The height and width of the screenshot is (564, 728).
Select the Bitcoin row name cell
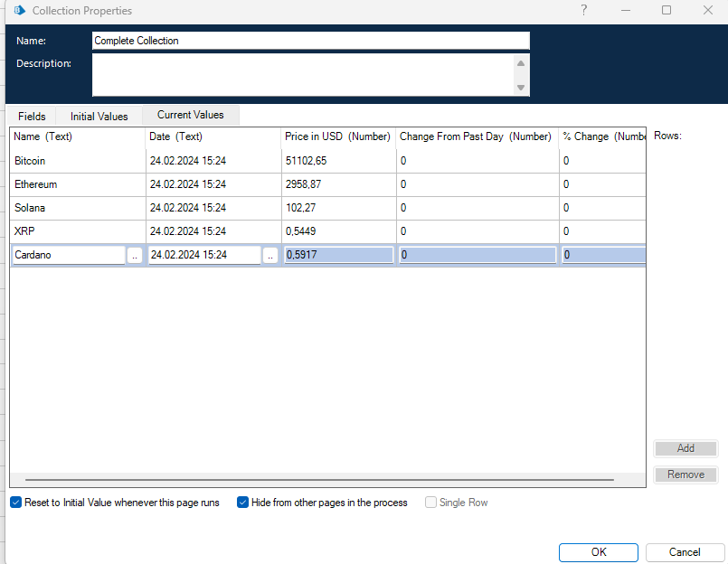click(77, 161)
